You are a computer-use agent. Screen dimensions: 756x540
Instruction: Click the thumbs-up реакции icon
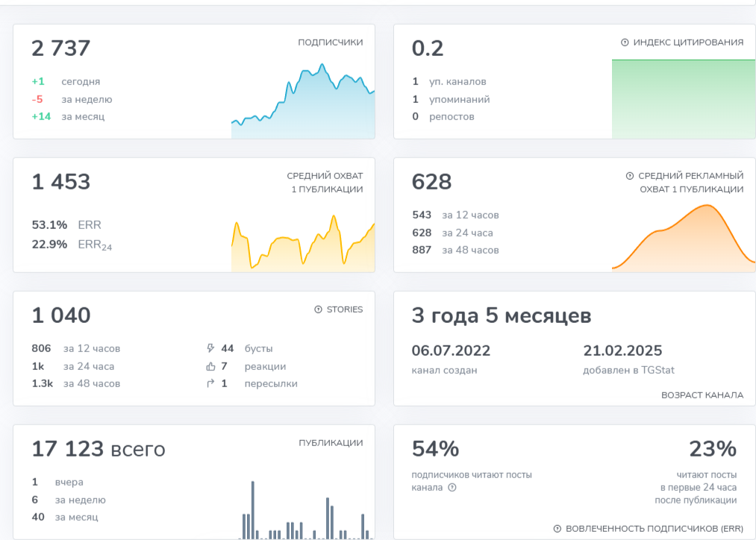(x=210, y=366)
